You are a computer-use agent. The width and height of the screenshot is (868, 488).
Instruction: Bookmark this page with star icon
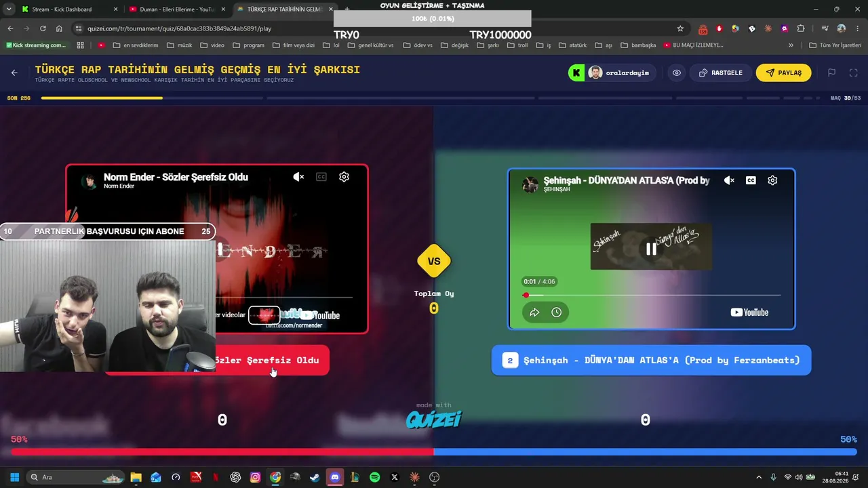tap(680, 28)
